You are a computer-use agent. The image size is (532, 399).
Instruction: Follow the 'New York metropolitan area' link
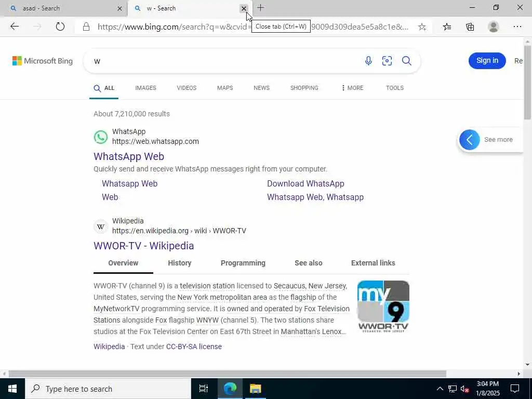click(222, 298)
